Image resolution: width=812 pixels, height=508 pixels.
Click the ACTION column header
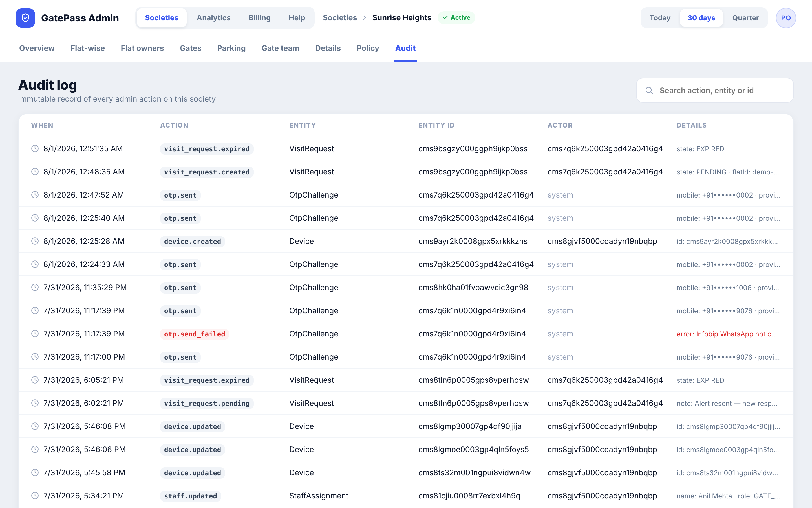coord(174,125)
